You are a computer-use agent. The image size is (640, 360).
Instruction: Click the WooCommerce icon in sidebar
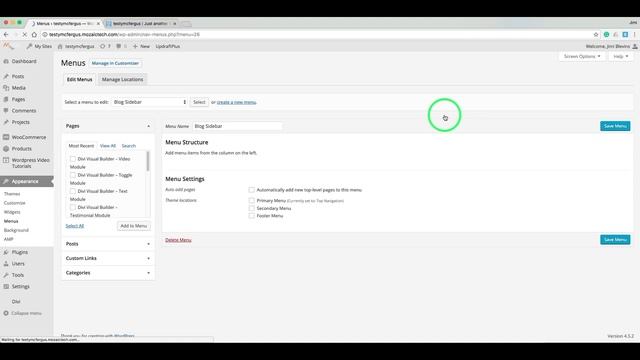tap(6, 137)
